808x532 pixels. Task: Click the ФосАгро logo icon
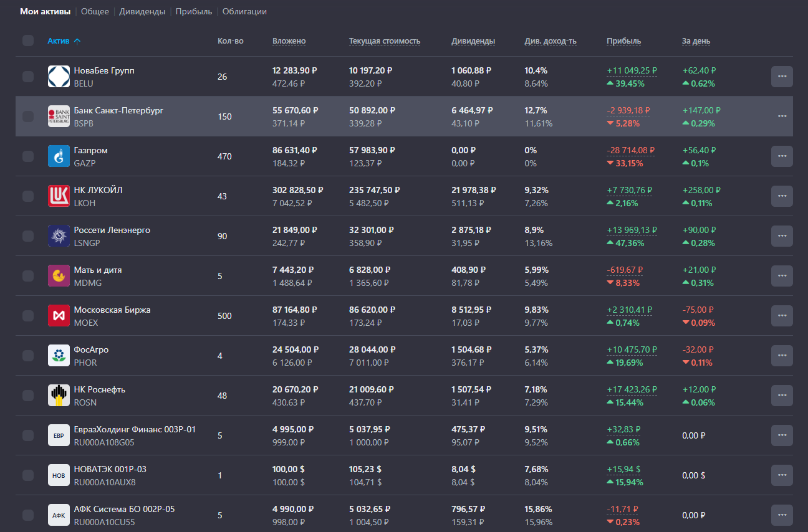pos(59,356)
